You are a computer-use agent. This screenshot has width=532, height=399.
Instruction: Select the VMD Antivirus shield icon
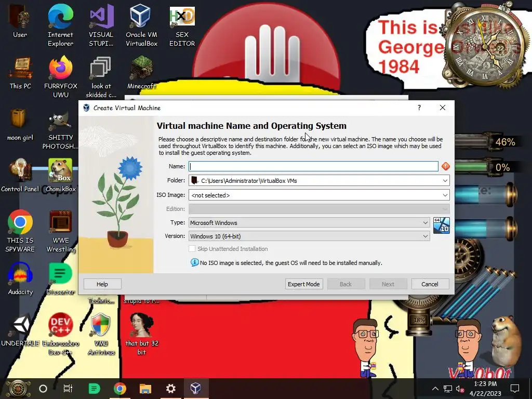[x=101, y=334]
